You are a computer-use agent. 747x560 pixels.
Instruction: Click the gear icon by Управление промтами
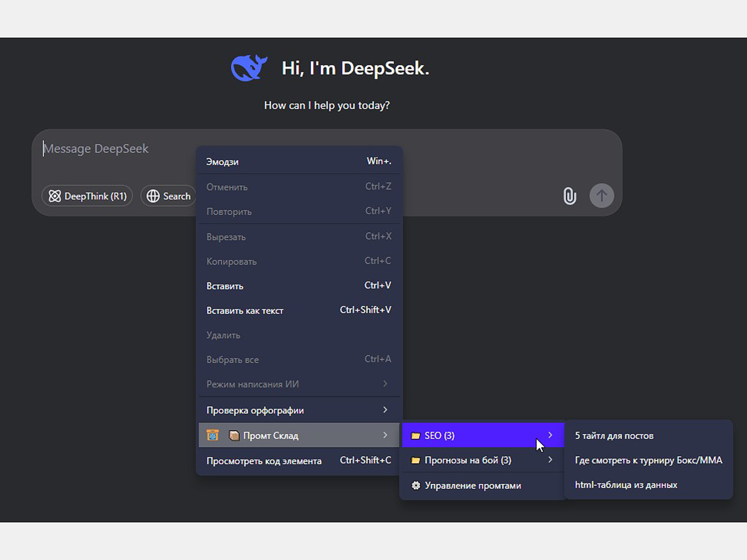[x=416, y=485]
